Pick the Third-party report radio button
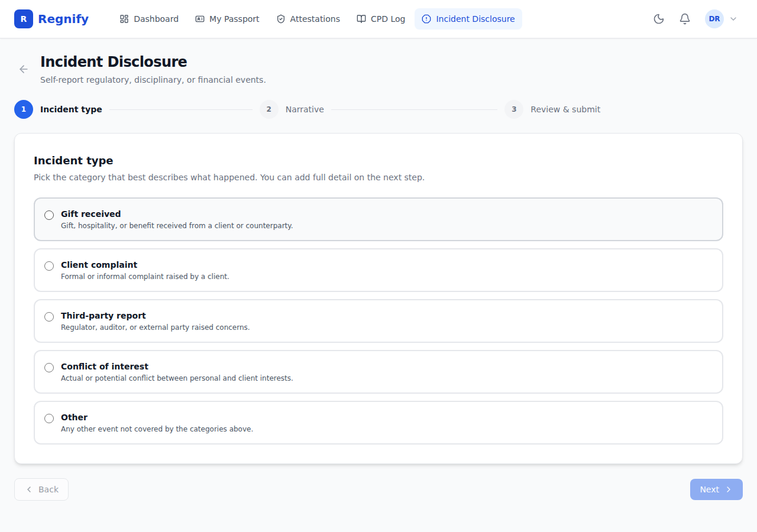The width and height of the screenshot is (757, 532). tap(49, 317)
